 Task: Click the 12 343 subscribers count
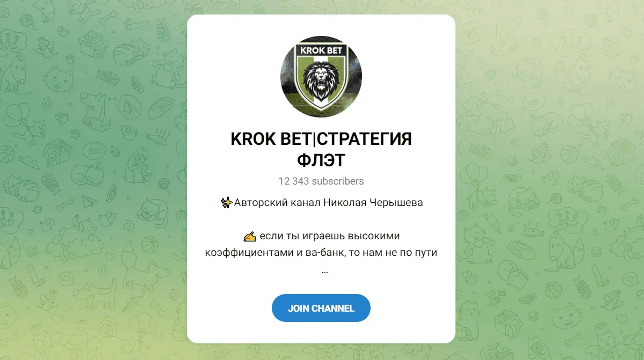tap(321, 181)
